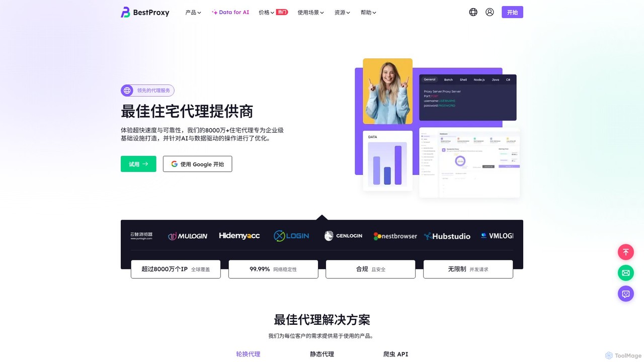Expand the 产品 dropdown menu

pyautogui.click(x=193, y=13)
